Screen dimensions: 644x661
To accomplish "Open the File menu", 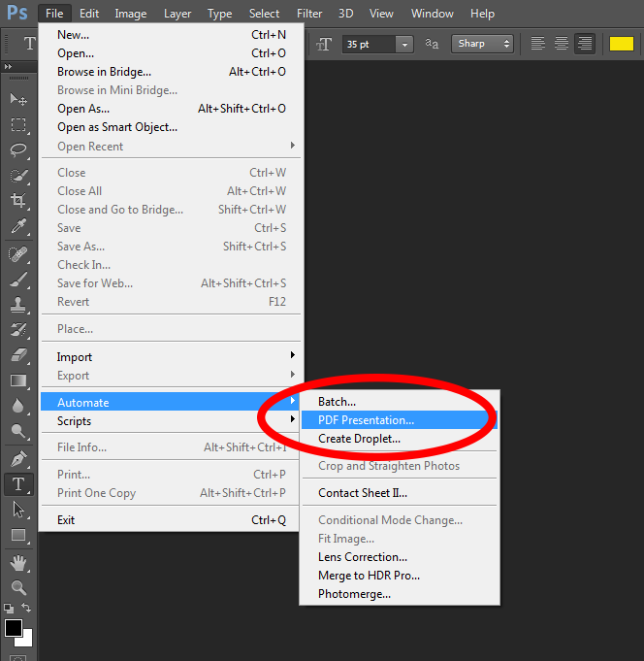I will point(54,14).
